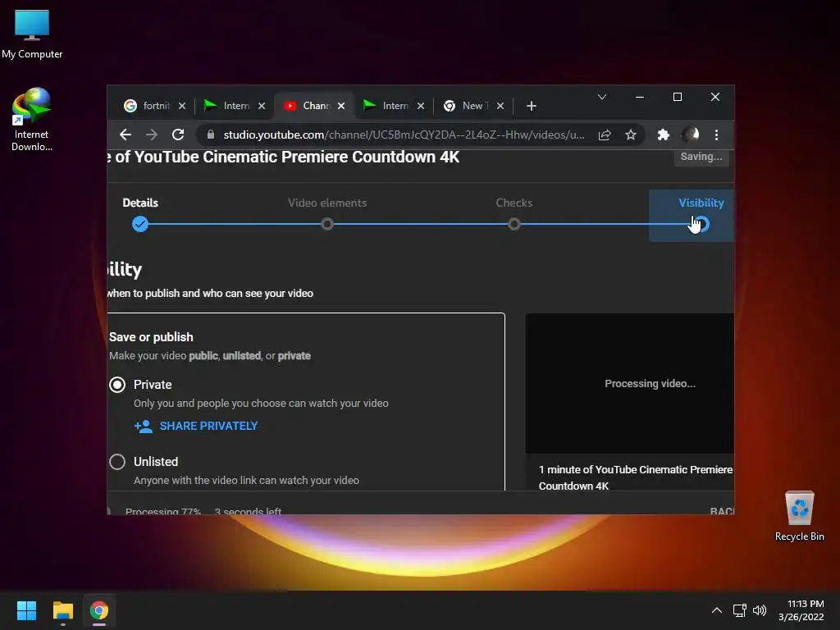Screen dimensions: 840x630
Task: Click the Saving status button
Action: pyautogui.click(x=701, y=157)
